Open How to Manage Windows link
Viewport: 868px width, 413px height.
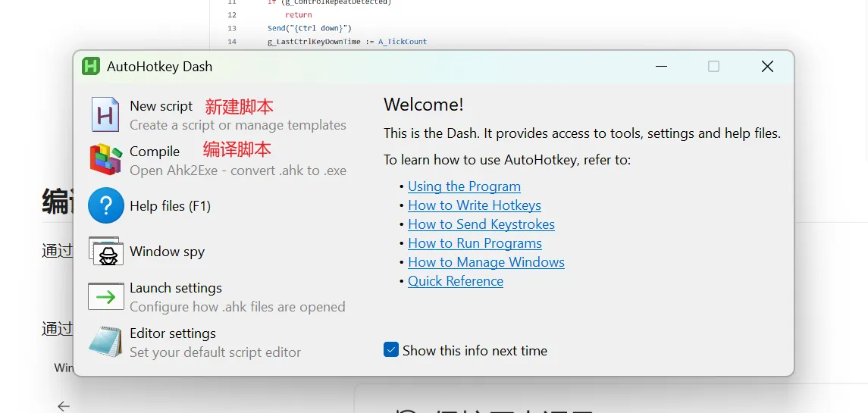tap(486, 262)
